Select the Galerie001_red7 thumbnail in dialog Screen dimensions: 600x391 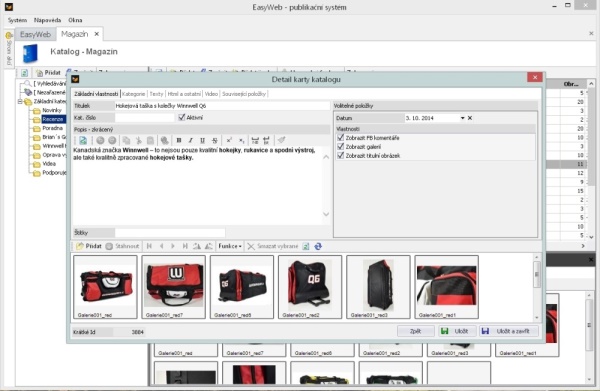173,287
